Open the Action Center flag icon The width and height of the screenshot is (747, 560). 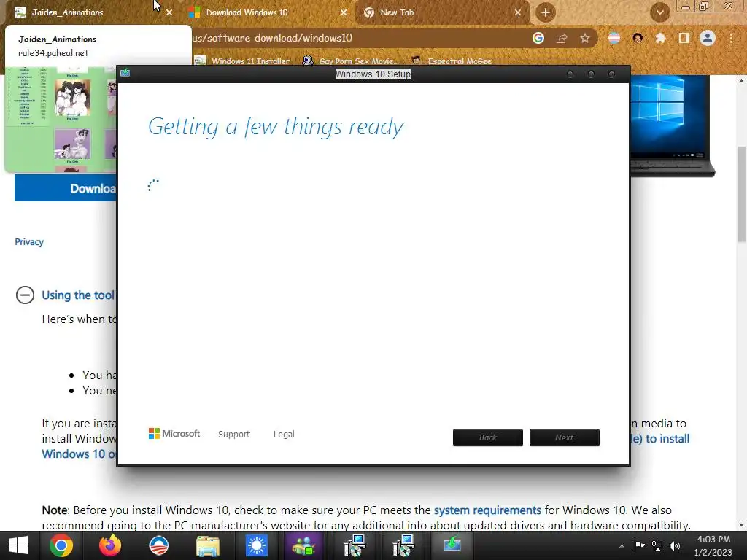tap(639, 545)
